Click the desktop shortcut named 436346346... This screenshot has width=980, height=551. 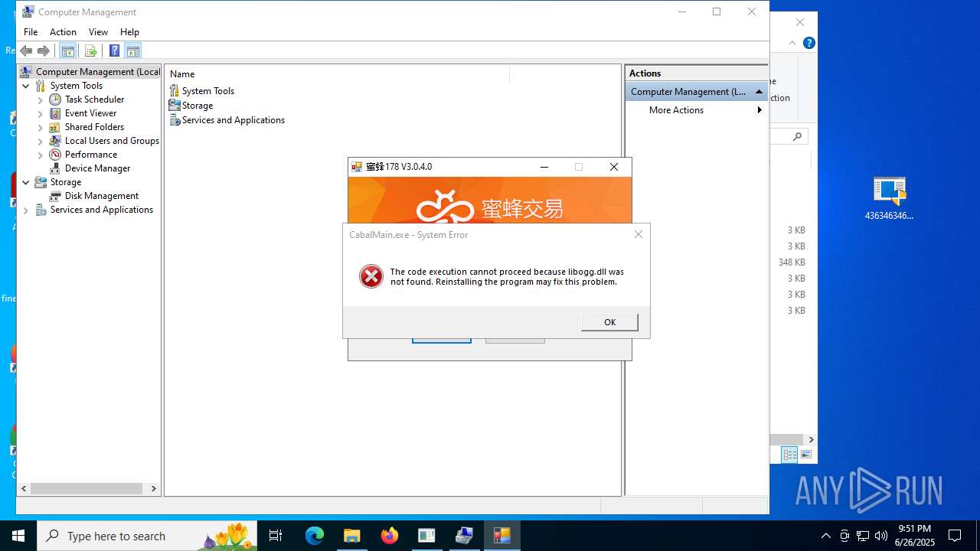click(x=889, y=198)
